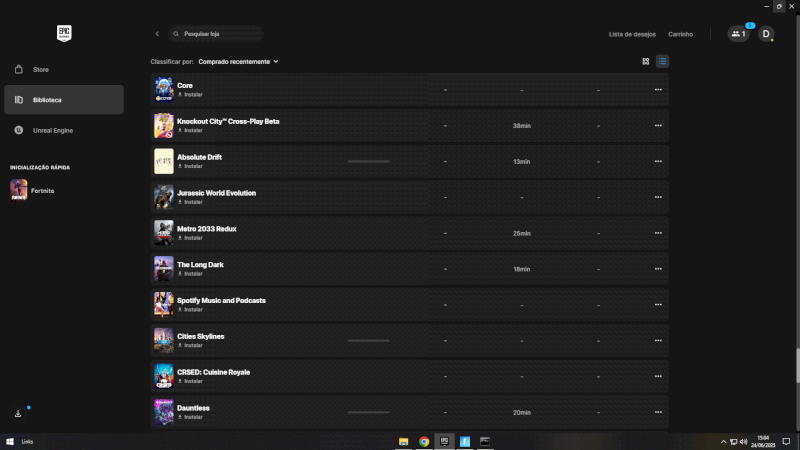Click the Knockout City game thumbnail
Screen dimensions: 800x450
(x=164, y=126)
